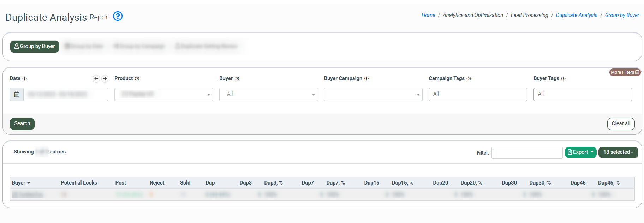Click the Buyer Tags help icon
The width and height of the screenshot is (644, 223).
563,79
